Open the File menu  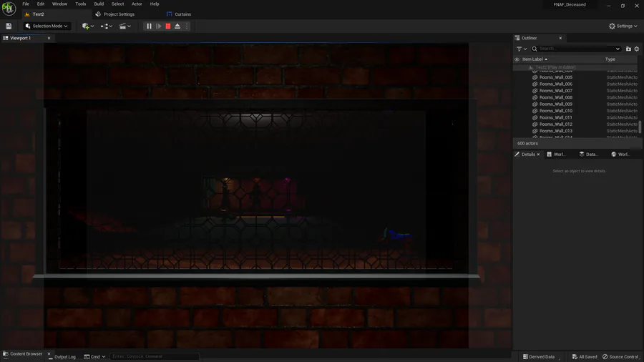coord(26,4)
